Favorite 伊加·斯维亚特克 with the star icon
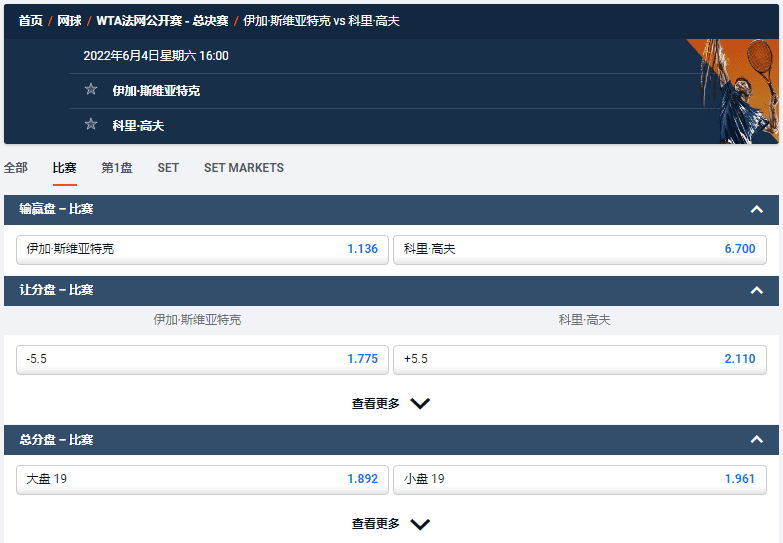This screenshot has width=783, height=543. coord(90,89)
